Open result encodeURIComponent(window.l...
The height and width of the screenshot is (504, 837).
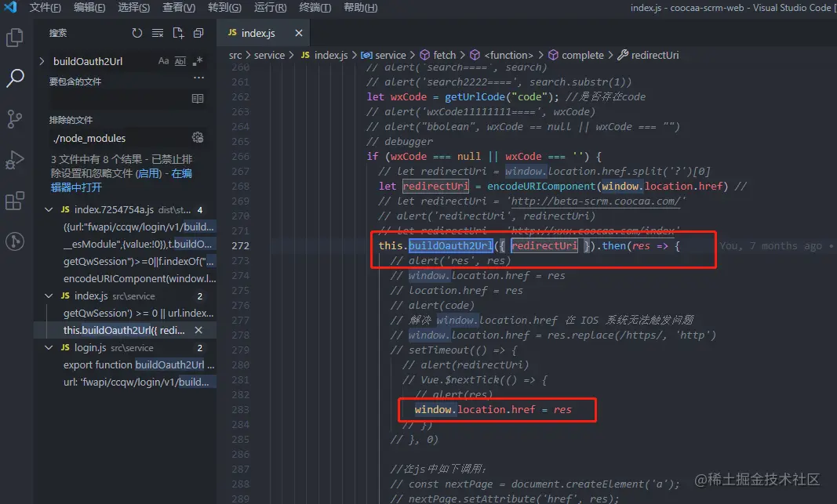[x=140, y=278]
